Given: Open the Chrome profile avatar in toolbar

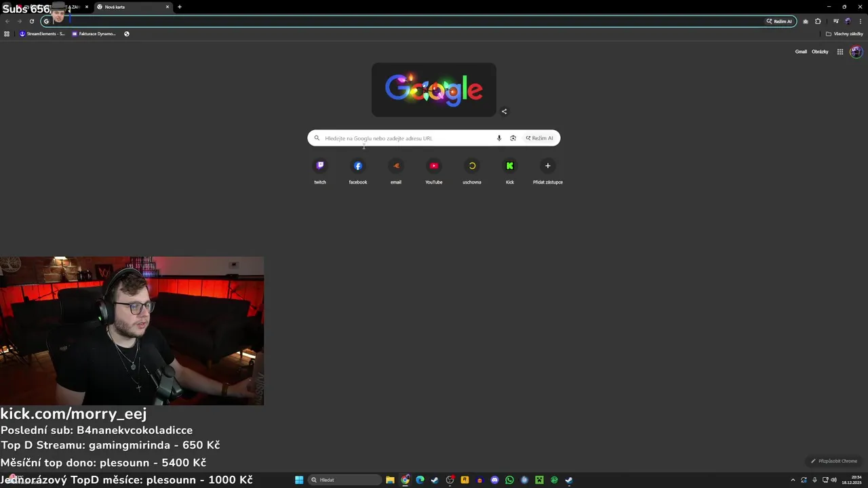Looking at the screenshot, I should tap(848, 21).
